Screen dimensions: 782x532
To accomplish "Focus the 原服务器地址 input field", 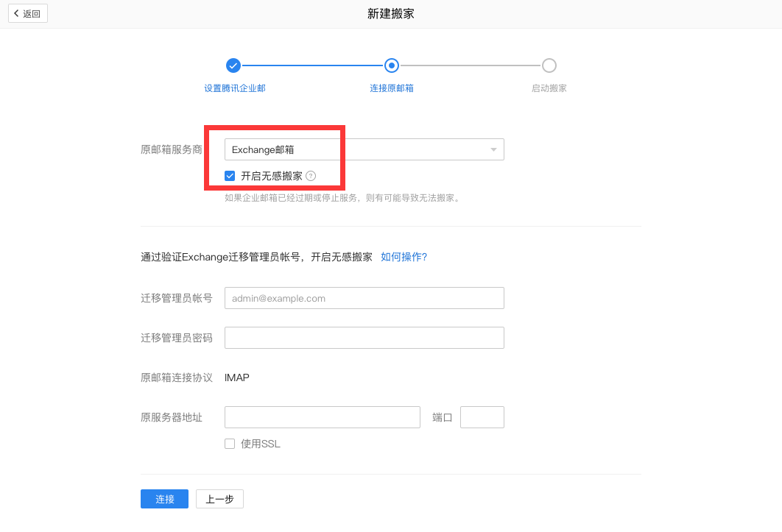I will pyautogui.click(x=323, y=417).
